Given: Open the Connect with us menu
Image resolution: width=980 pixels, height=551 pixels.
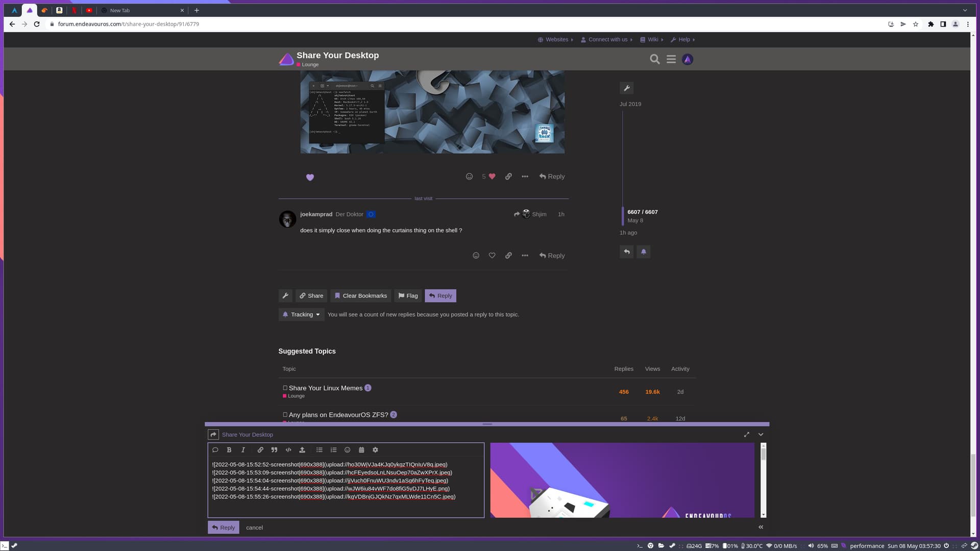Looking at the screenshot, I should pyautogui.click(x=606, y=40).
